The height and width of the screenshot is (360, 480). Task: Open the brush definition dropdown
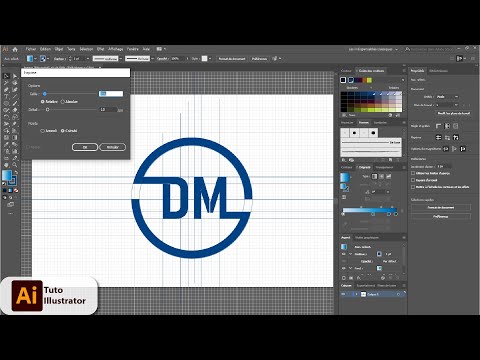pyautogui.click(x=152, y=59)
